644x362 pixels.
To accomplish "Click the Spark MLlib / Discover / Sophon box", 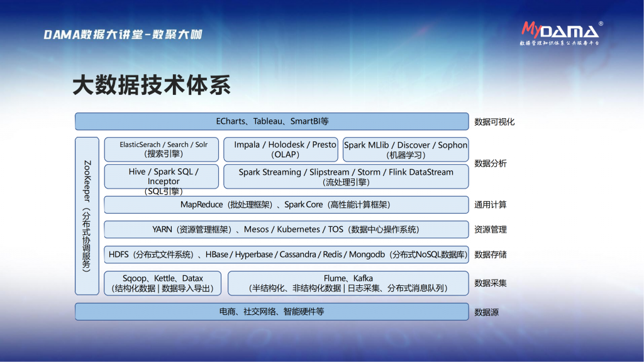I will pyautogui.click(x=406, y=150).
